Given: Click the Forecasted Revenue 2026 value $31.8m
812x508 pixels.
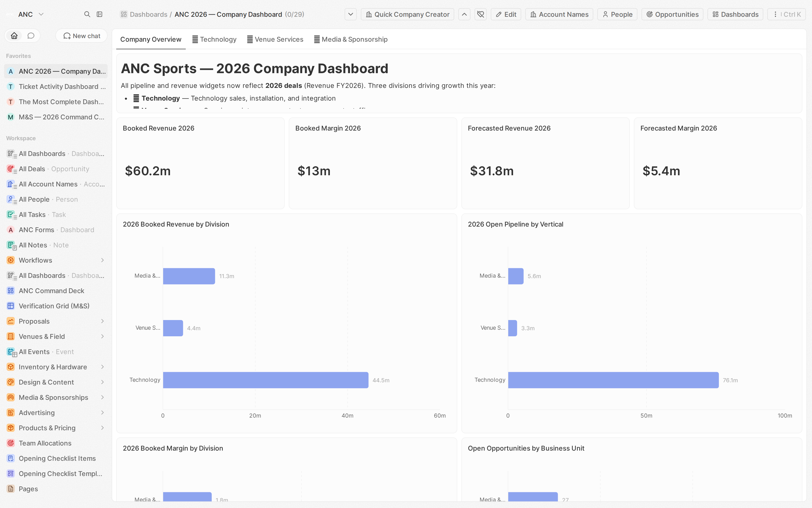Looking at the screenshot, I should (492, 171).
